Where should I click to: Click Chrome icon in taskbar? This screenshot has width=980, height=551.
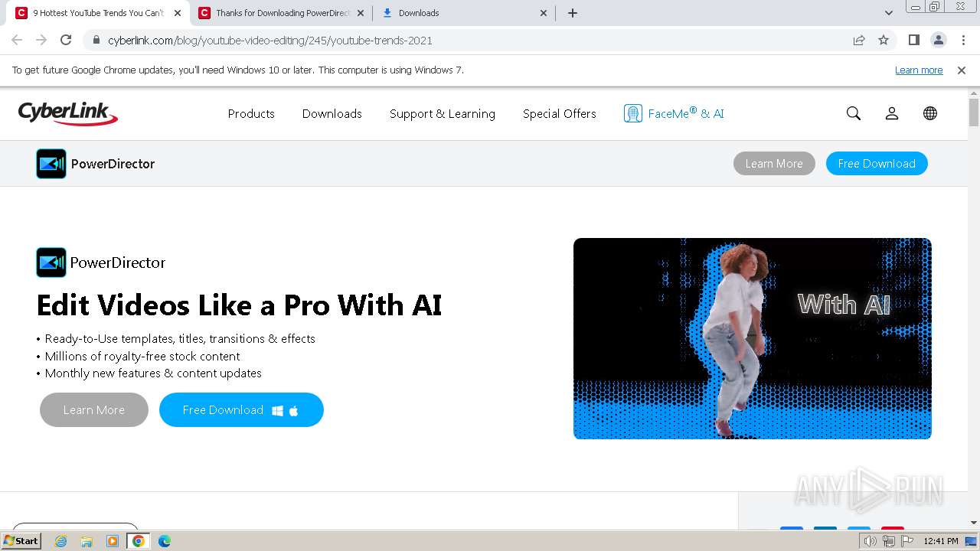click(139, 541)
